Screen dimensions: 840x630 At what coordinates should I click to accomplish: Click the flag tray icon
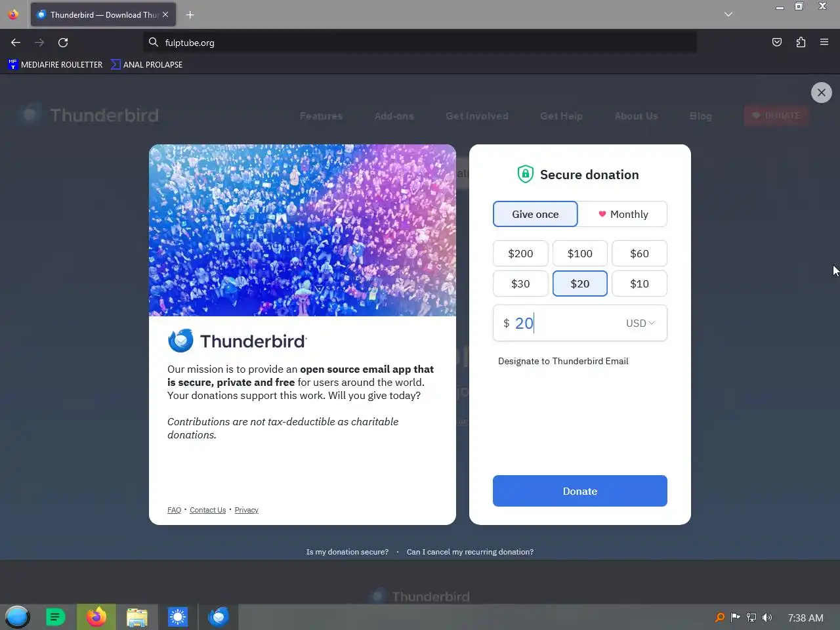[x=735, y=618]
